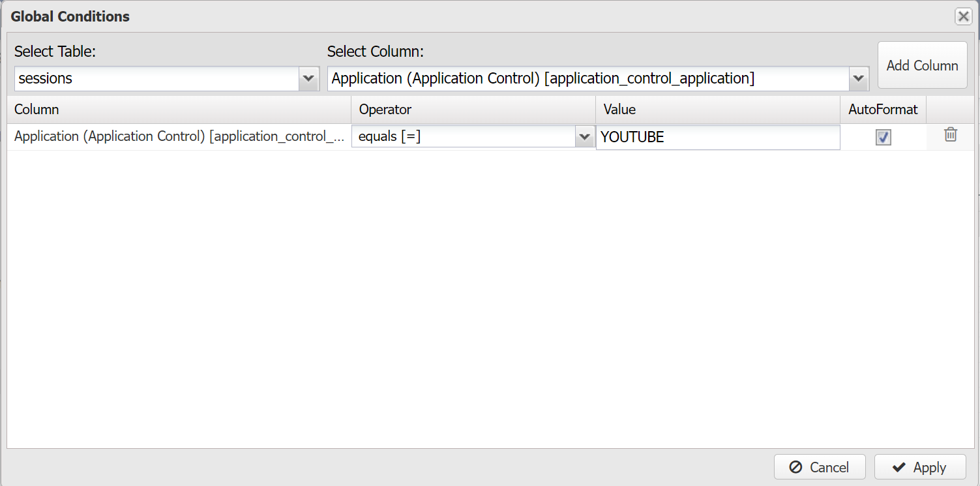The height and width of the screenshot is (486, 980).
Task: Click the Select Column: label
Action: (x=376, y=52)
